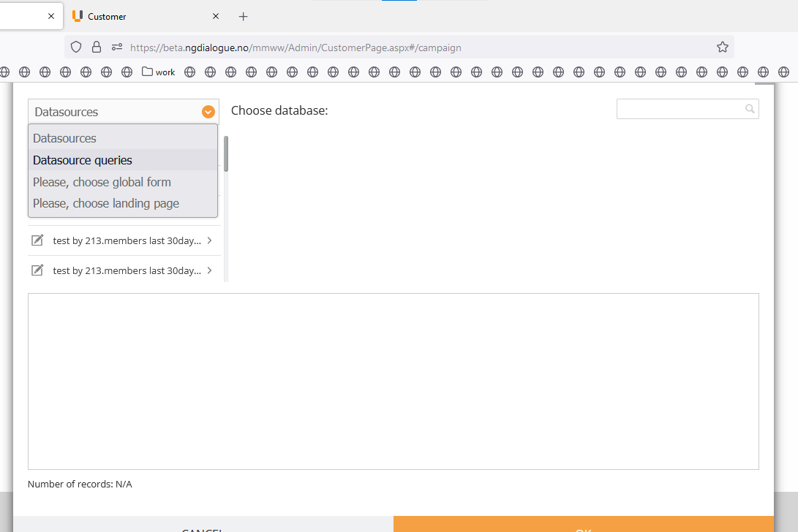Click the orange OK button
The height and width of the screenshot is (532, 798).
[x=584, y=525]
